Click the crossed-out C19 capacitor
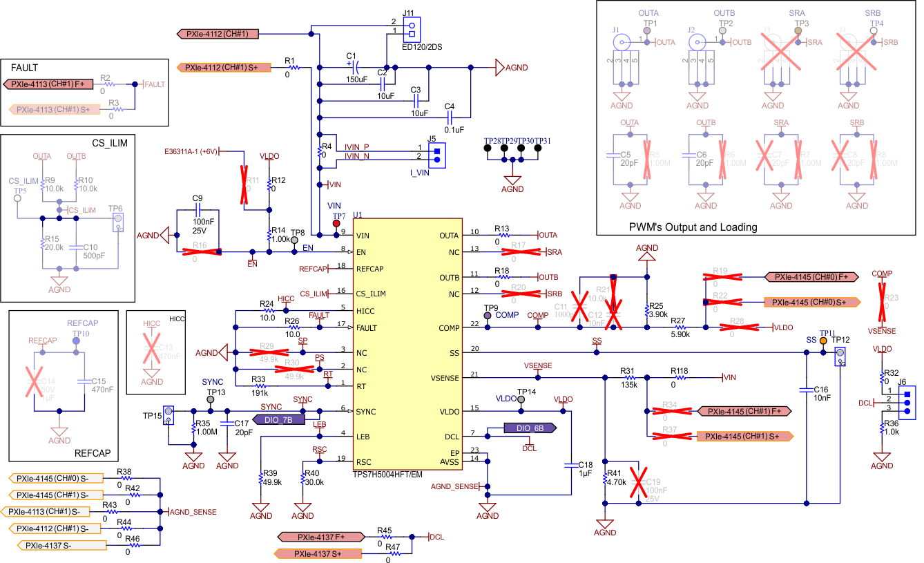This screenshot has height=563, width=924. pos(640,481)
